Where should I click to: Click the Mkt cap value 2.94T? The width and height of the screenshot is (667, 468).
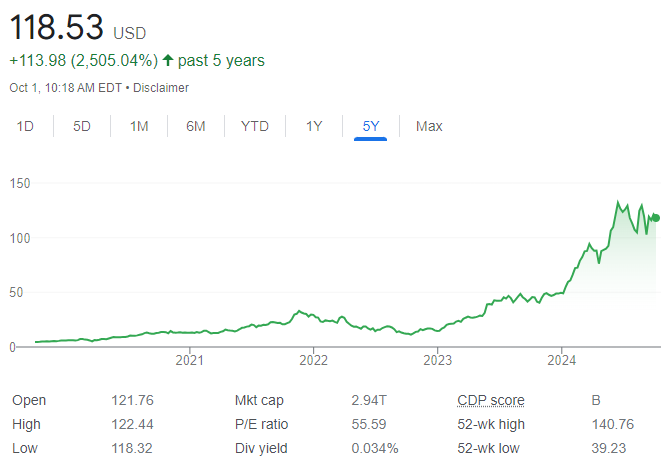(369, 400)
